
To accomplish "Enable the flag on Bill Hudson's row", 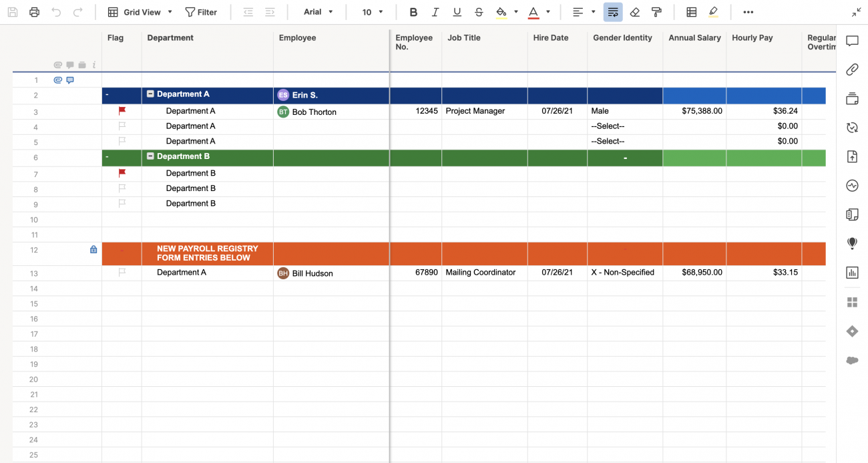I will tap(122, 272).
